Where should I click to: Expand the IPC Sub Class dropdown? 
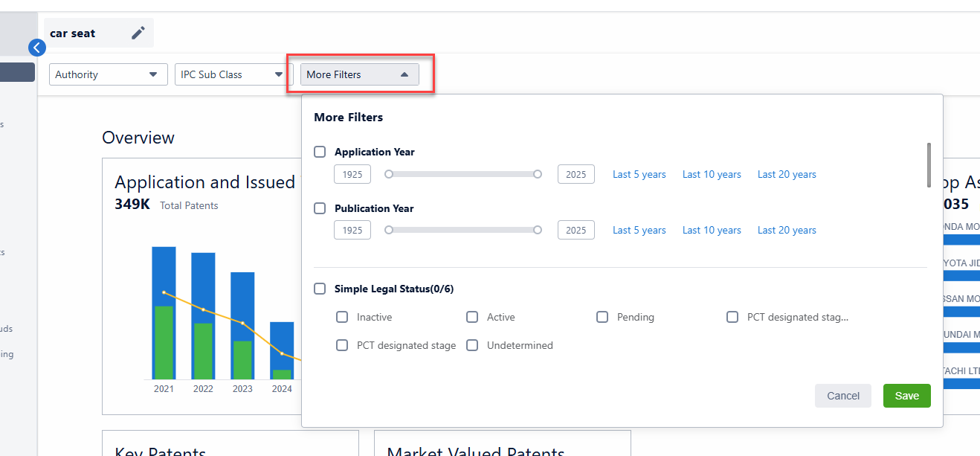(232, 74)
